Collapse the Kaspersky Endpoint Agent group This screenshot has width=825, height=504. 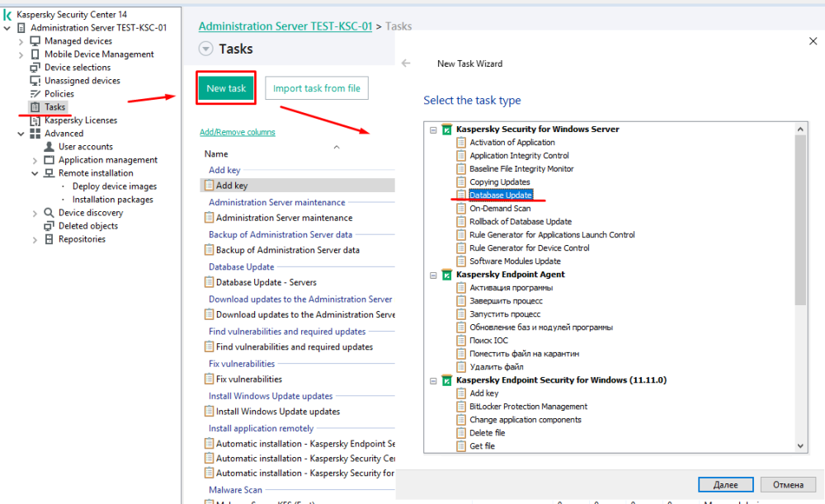(x=432, y=275)
